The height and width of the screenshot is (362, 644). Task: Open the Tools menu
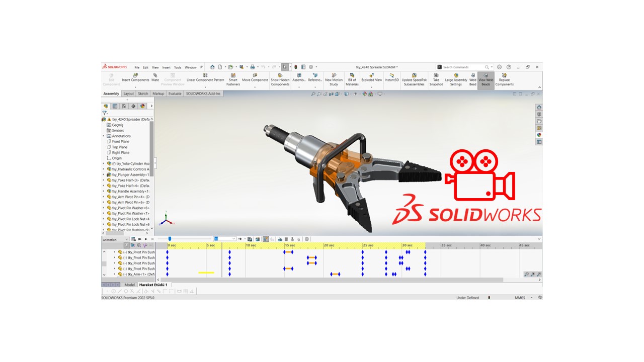pyautogui.click(x=178, y=67)
